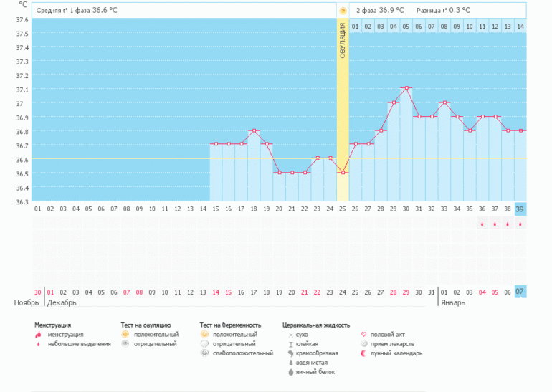Click the medication intake icon in the legend
The height and width of the screenshot is (392, 552).
coord(364,344)
